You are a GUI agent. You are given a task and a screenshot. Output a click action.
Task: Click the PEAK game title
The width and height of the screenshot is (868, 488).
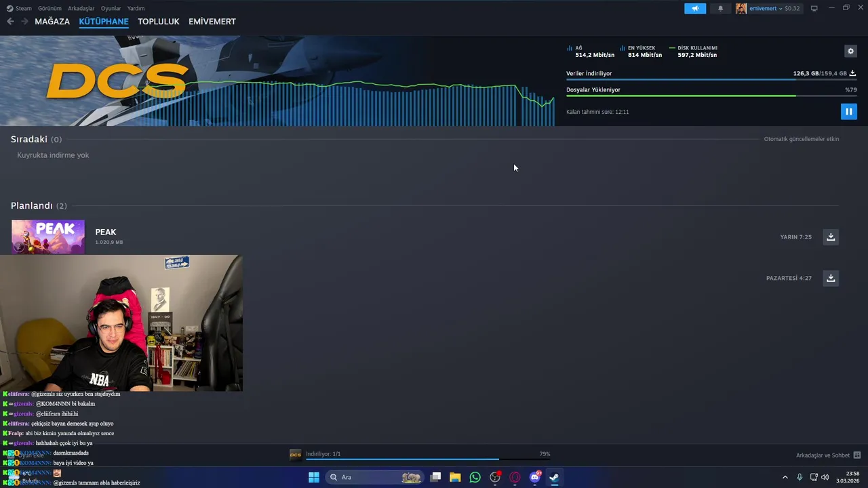click(106, 232)
